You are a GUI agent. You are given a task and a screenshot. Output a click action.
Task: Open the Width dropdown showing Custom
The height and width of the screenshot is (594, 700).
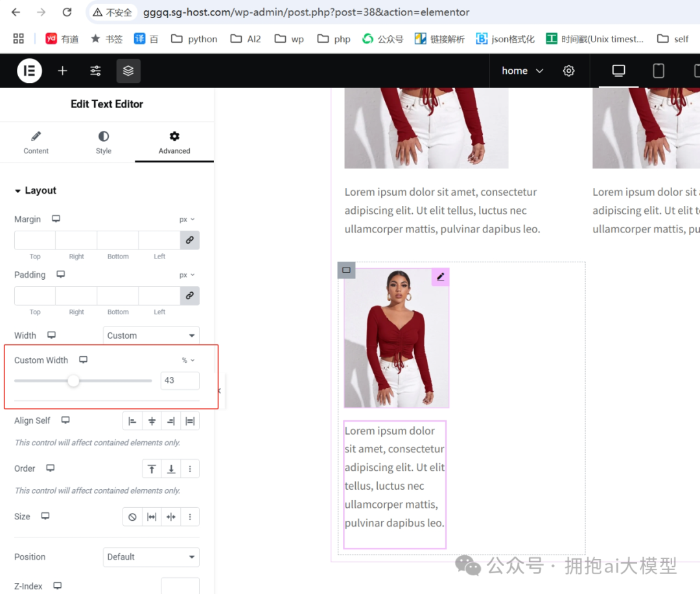(151, 336)
